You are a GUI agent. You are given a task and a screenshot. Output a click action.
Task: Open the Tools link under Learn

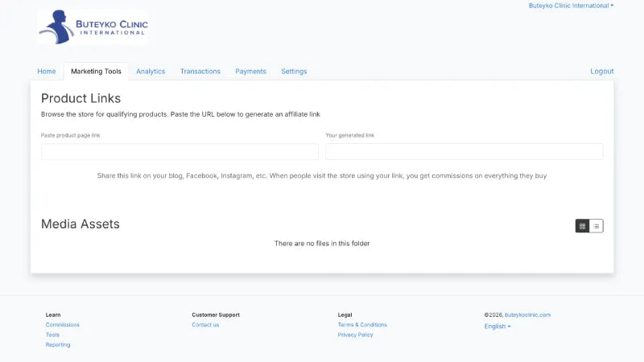coord(52,335)
